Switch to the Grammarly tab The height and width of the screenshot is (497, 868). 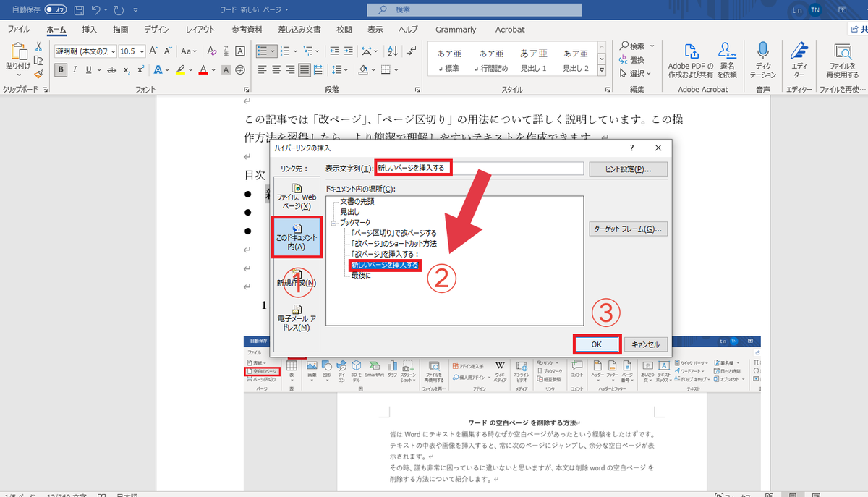tap(456, 30)
